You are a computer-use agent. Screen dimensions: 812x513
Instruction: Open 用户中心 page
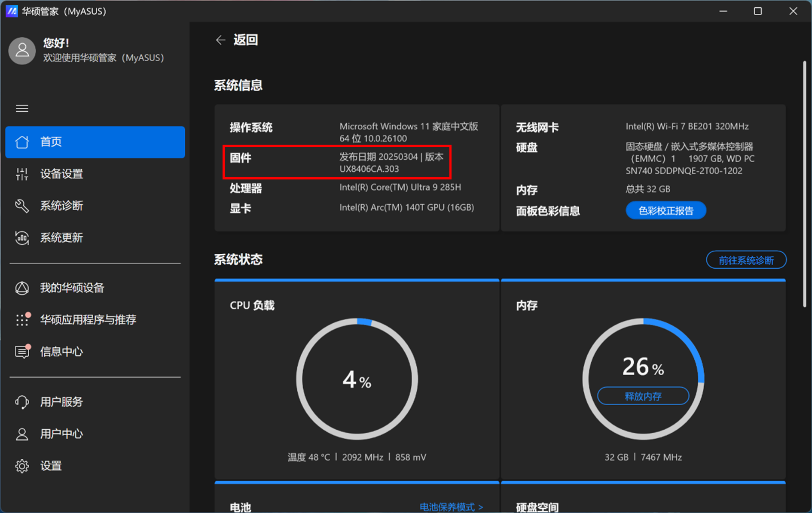pyautogui.click(x=95, y=434)
